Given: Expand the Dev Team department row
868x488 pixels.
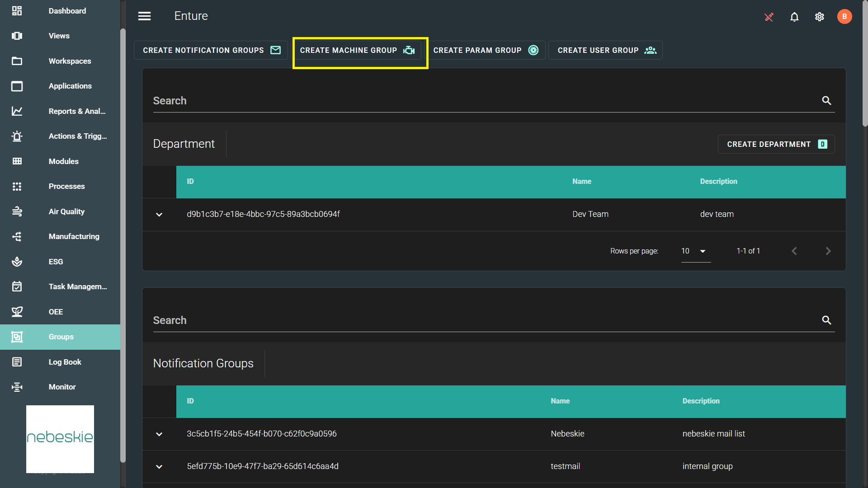Looking at the screenshot, I should pyautogui.click(x=159, y=215).
